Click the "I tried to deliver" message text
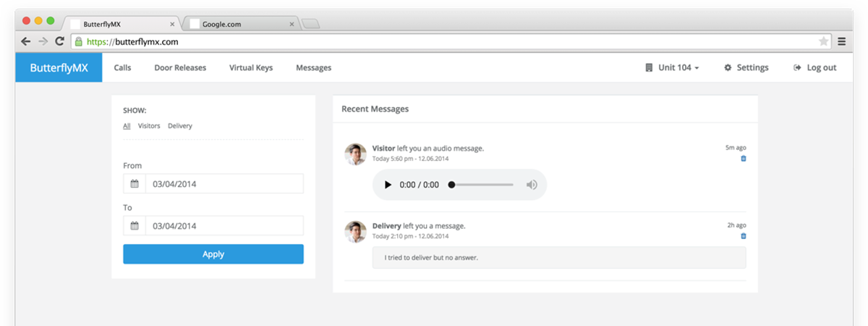The height and width of the screenshot is (326, 868). tap(431, 257)
